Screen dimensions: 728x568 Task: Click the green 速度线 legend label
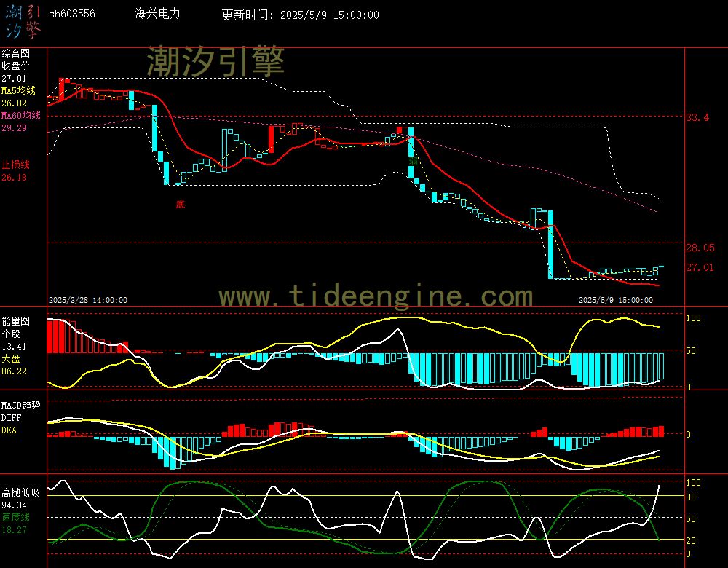tap(16, 517)
